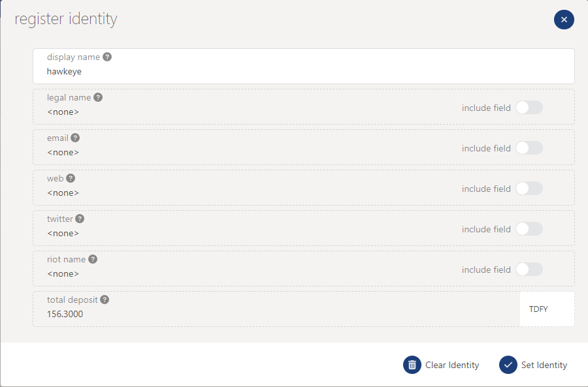The height and width of the screenshot is (387, 588).
Task: Click the Clear Identity button label
Action: (x=452, y=365)
